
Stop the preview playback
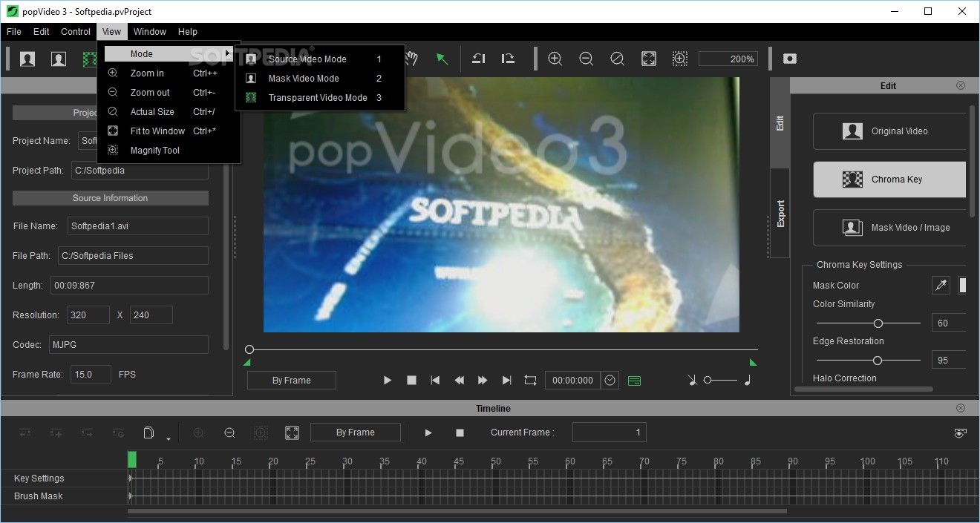coord(411,381)
